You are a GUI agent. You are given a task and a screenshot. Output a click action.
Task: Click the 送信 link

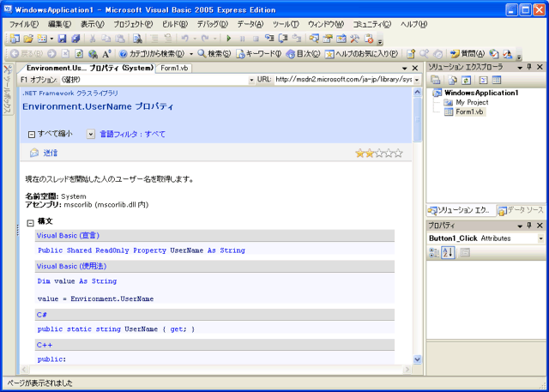point(50,153)
